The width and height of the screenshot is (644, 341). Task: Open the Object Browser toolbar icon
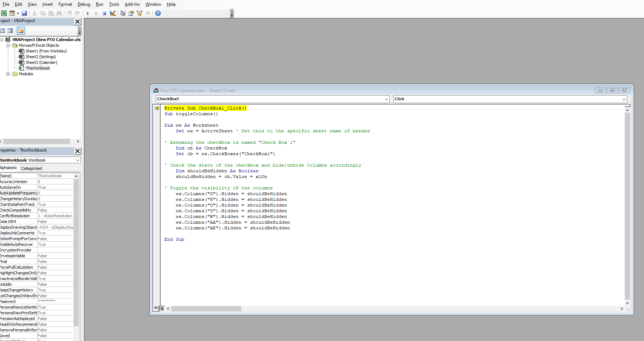point(139,13)
